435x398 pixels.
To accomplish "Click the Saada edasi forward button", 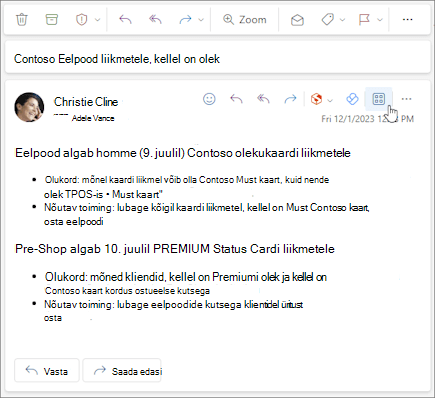I will [122, 370].
